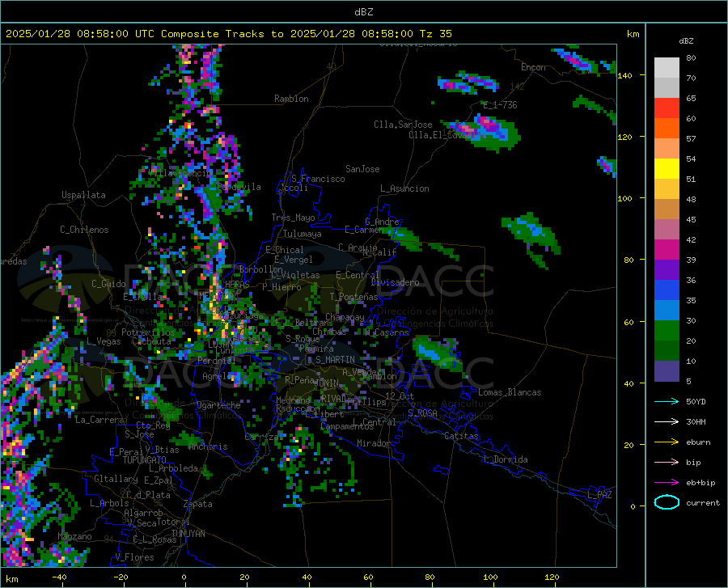Click the 50YD cyan arrow legend icon

[667, 401]
